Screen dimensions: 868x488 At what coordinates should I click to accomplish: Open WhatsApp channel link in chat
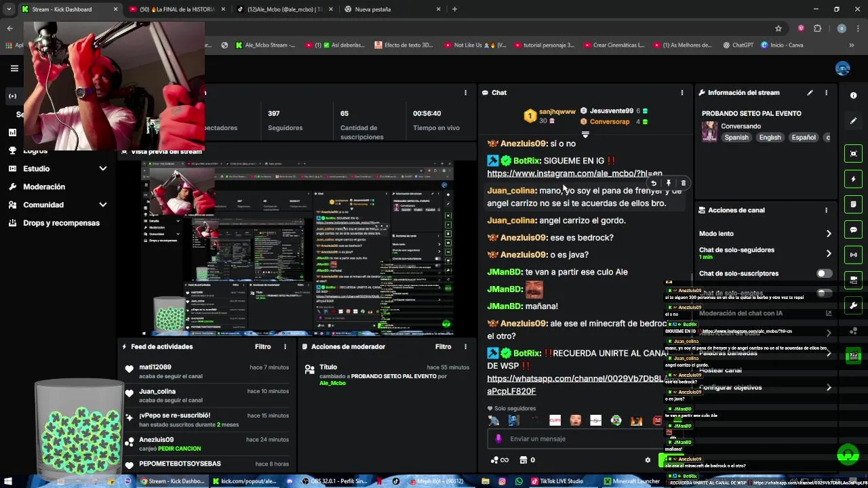point(575,385)
